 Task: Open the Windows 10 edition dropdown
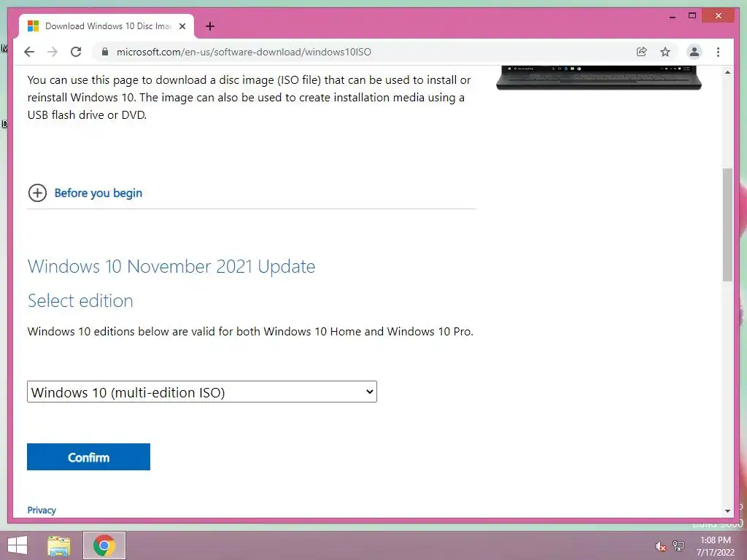202,392
